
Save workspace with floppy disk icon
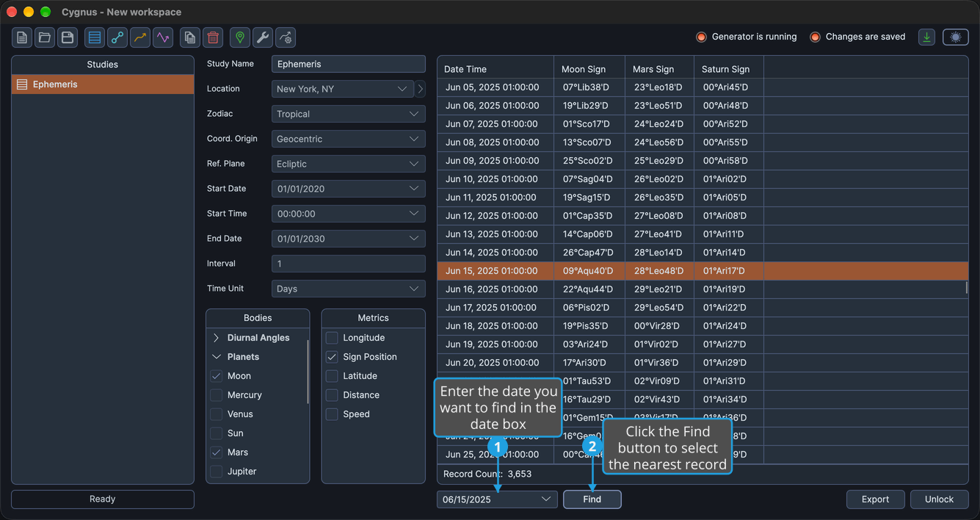[68, 37]
